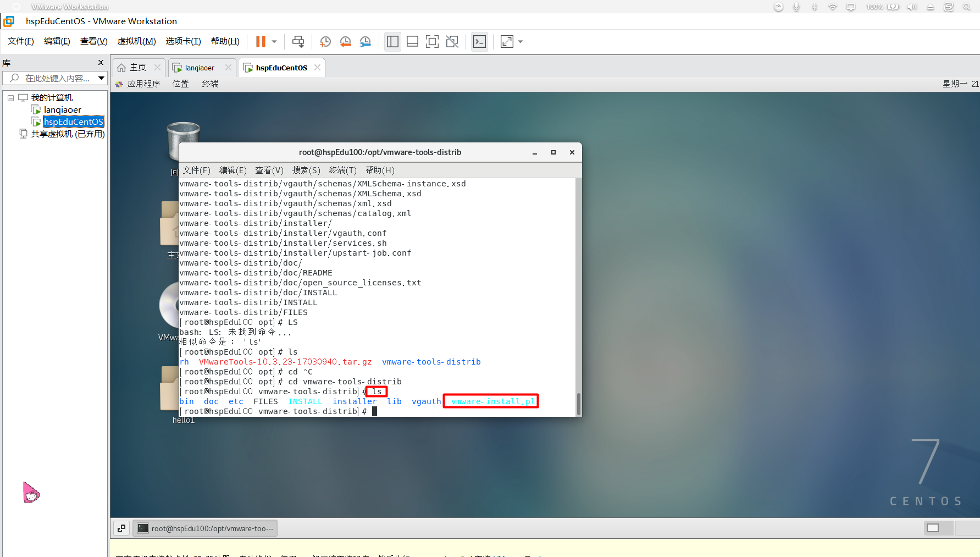This screenshot has width=980, height=557.
Task: Close the lanqiaoer tab
Action: [x=228, y=68]
